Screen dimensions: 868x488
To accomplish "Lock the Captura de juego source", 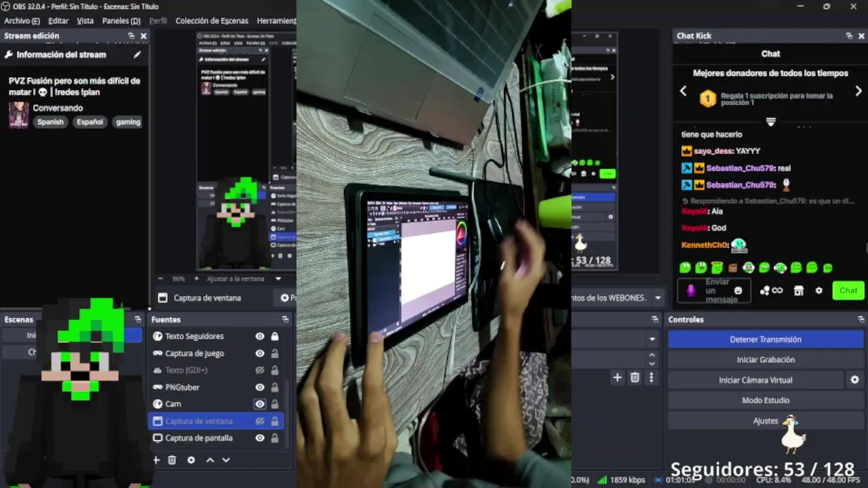I will tap(275, 353).
